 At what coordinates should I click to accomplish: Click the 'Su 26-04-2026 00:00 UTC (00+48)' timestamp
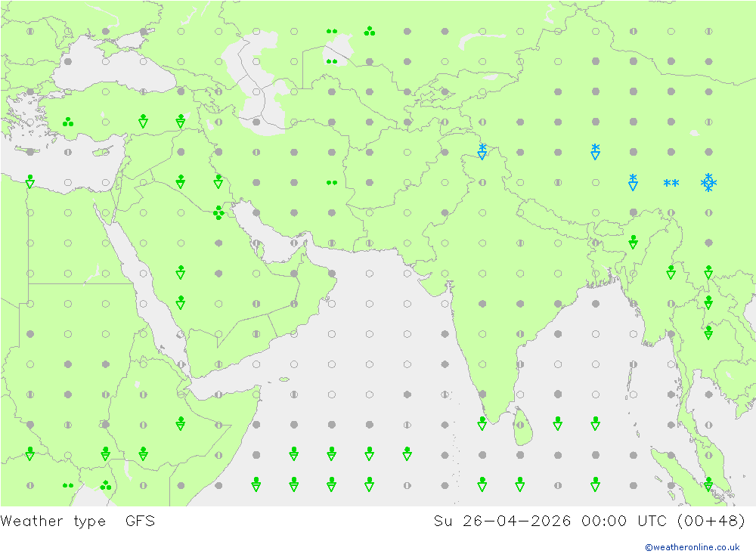[589, 522]
